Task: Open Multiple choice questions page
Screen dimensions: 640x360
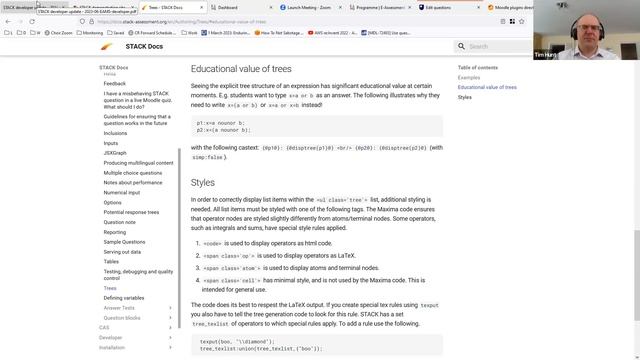Action: (133, 173)
